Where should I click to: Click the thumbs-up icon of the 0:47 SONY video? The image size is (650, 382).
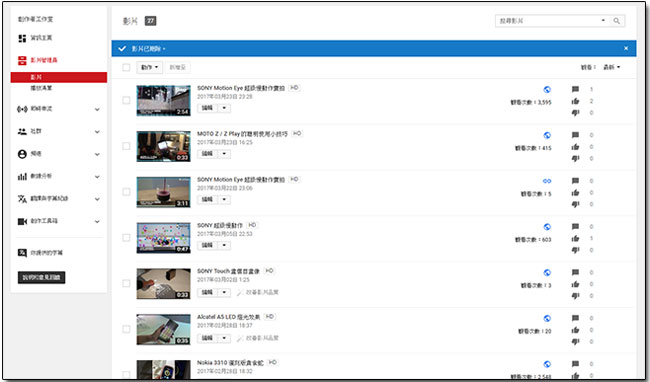tap(575, 238)
